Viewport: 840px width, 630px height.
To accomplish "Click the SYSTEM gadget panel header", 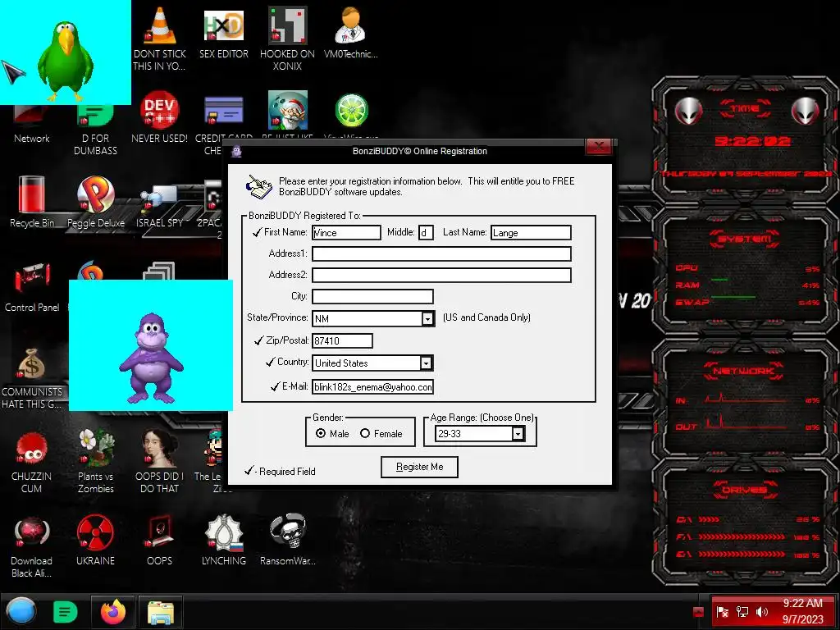I will coord(745,239).
